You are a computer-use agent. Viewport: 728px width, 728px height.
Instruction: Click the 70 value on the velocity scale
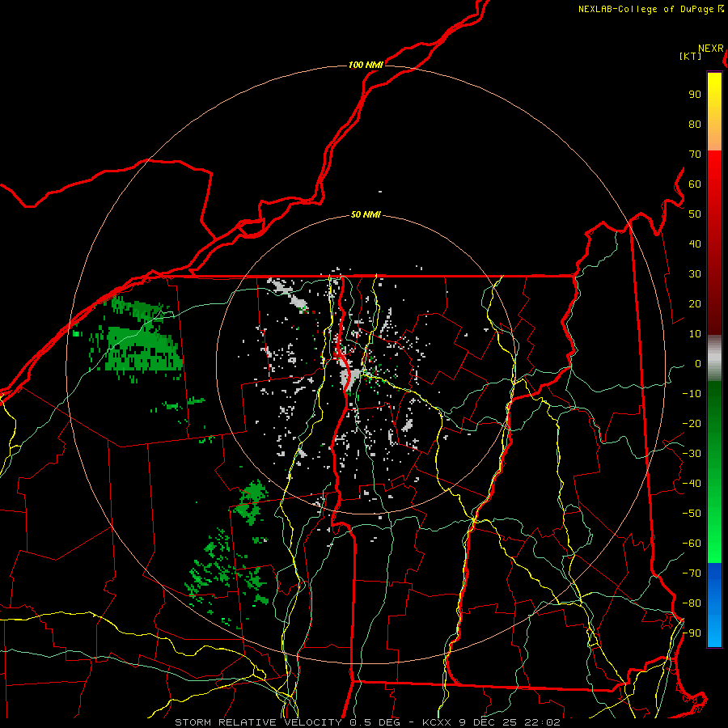695,154
